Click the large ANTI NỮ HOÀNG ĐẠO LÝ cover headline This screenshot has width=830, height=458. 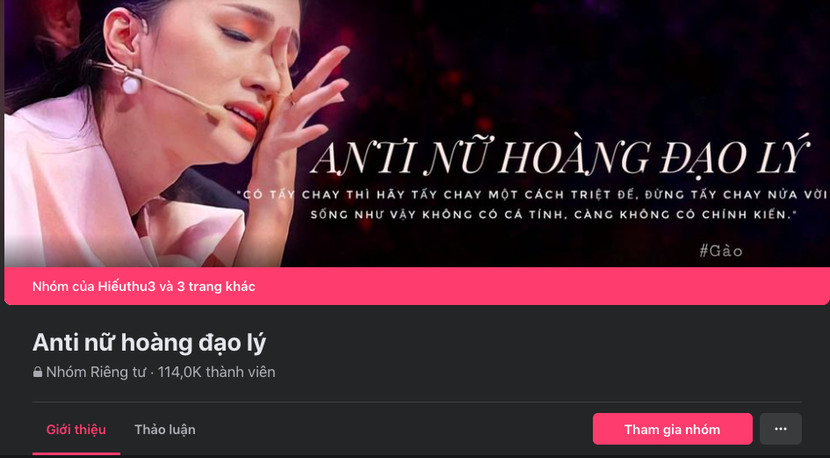point(560,156)
